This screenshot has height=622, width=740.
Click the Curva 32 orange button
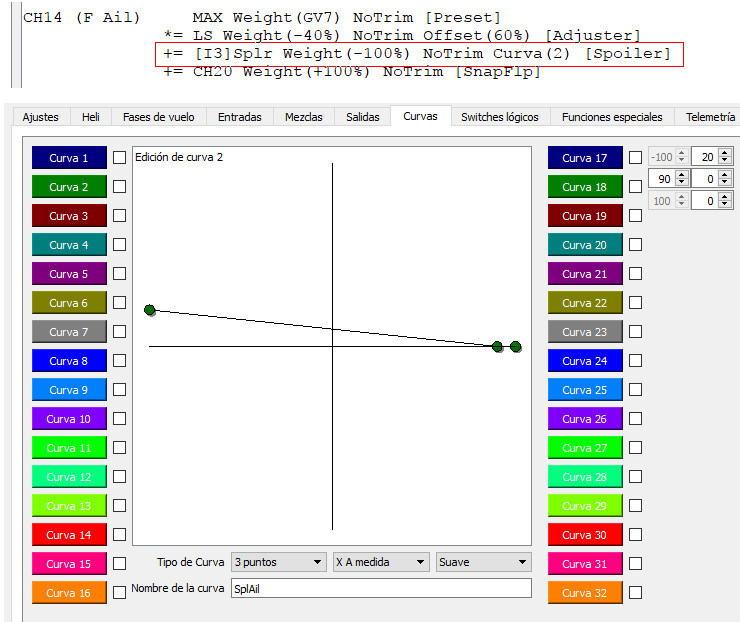585,593
